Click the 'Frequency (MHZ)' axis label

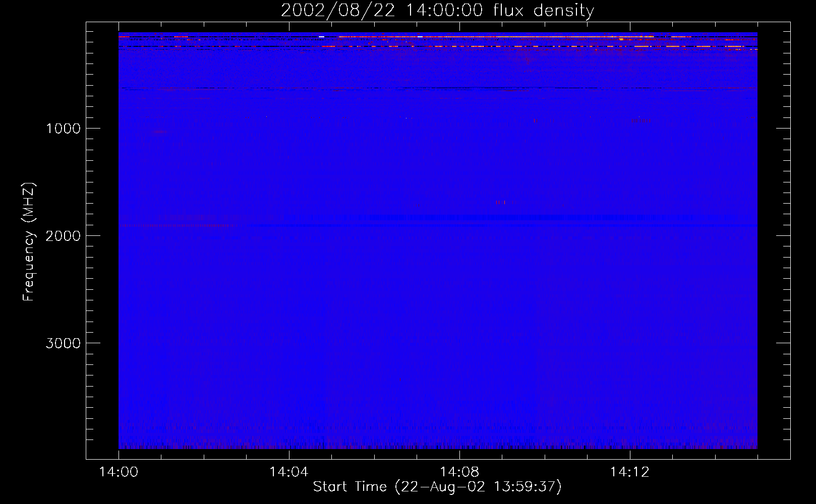click(29, 242)
